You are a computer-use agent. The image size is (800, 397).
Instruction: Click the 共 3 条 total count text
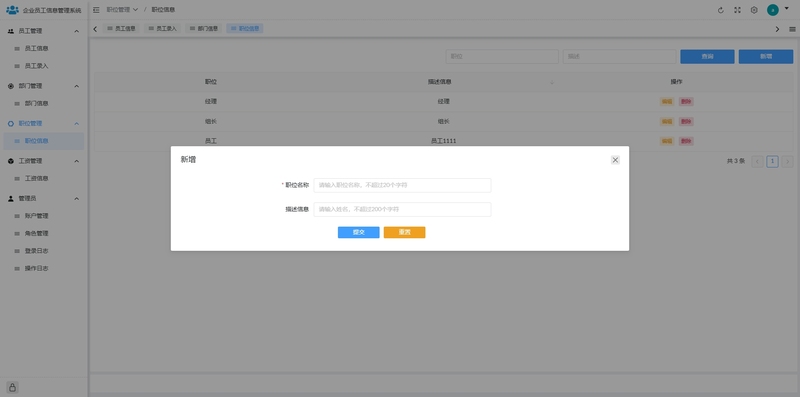tap(736, 161)
